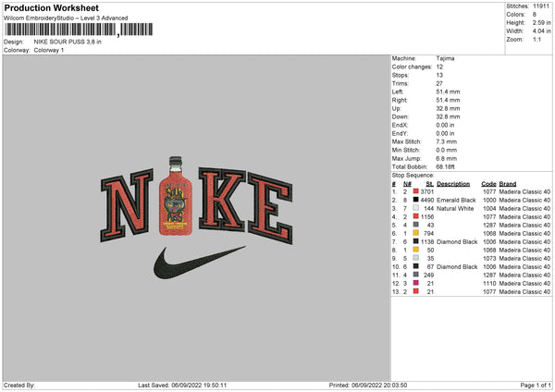
Task: Click the yellow swatch in stop 8
Action: pyautogui.click(x=416, y=250)
